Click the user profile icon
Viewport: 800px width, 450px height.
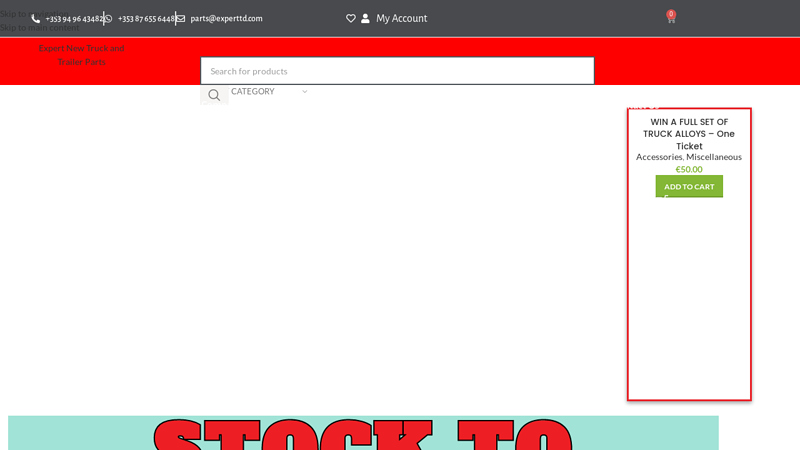point(366,19)
